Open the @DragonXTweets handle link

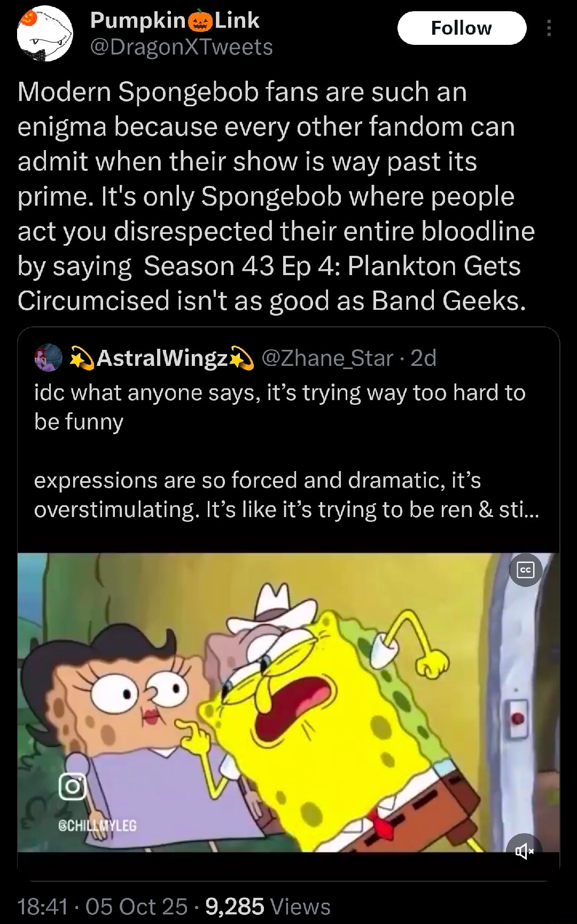coord(182,47)
